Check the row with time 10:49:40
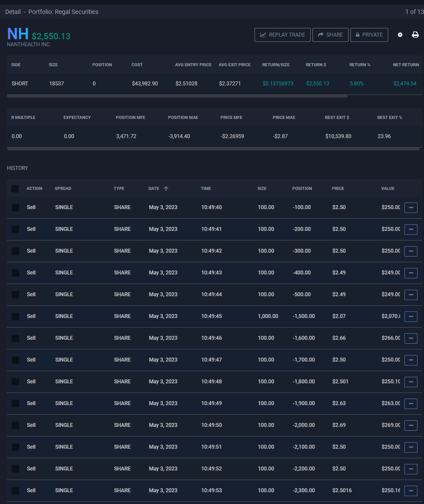The image size is (424, 504). 15,208
